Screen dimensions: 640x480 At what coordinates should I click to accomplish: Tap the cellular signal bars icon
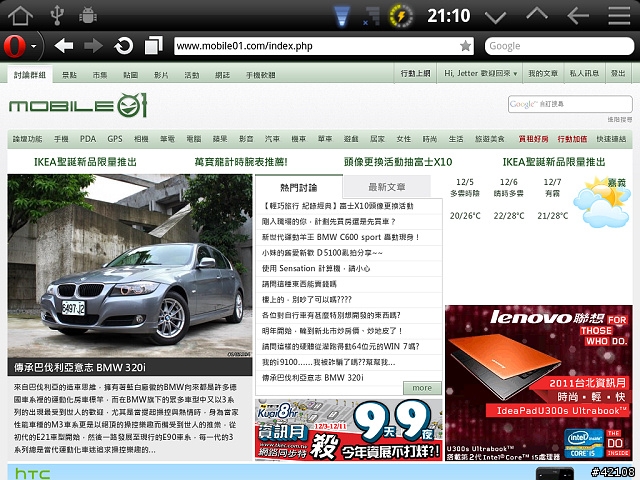click(373, 16)
